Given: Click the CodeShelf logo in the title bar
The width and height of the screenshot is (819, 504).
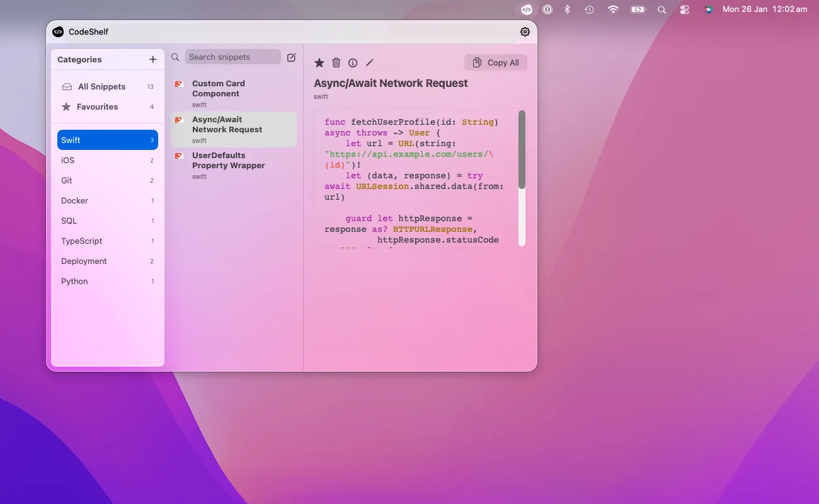Looking at the screenshot, I should tap(58, 31).
